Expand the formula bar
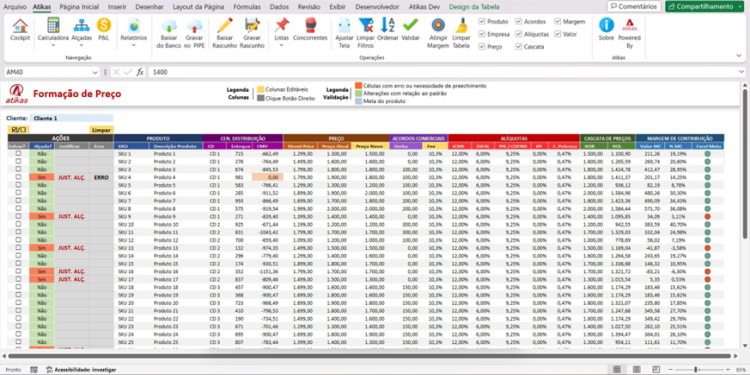The height and width of the screenshot is (375, 750). pyautogui.click(x=741, y=72)
